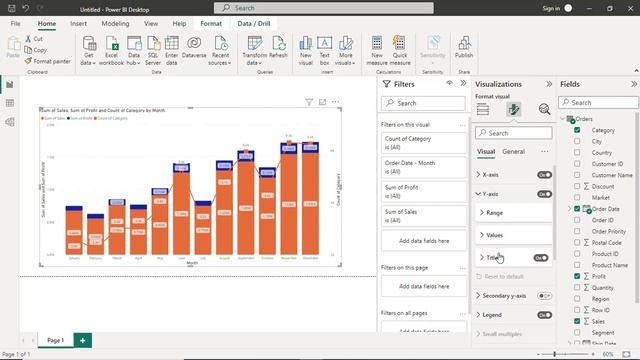Collapse the Filters pane
This screenshot has width=640, height=360.
(x=463, y=83)
